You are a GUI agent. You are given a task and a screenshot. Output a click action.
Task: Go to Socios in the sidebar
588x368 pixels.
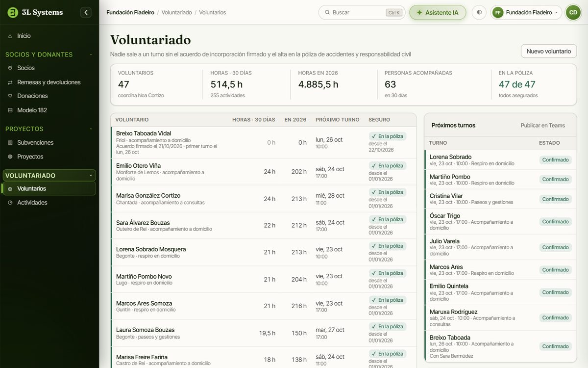[49, 68]
